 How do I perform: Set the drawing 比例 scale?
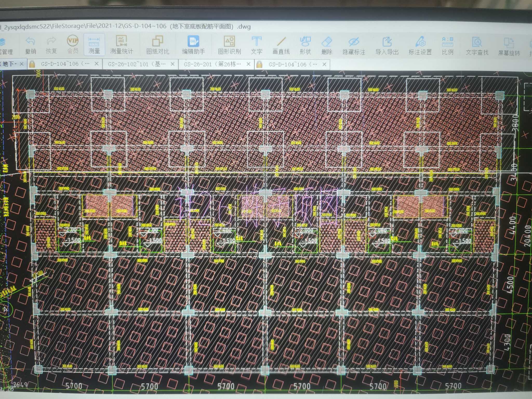click(x=448, y=46)
